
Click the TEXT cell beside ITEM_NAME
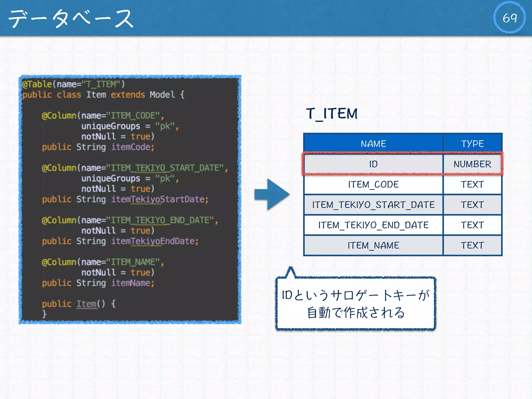(472, 245)
